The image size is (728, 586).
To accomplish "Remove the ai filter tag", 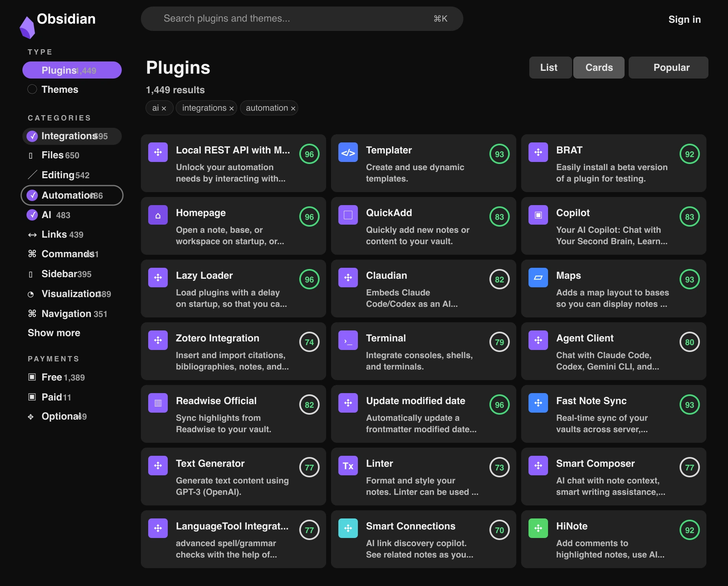I will tap(164, 108).
